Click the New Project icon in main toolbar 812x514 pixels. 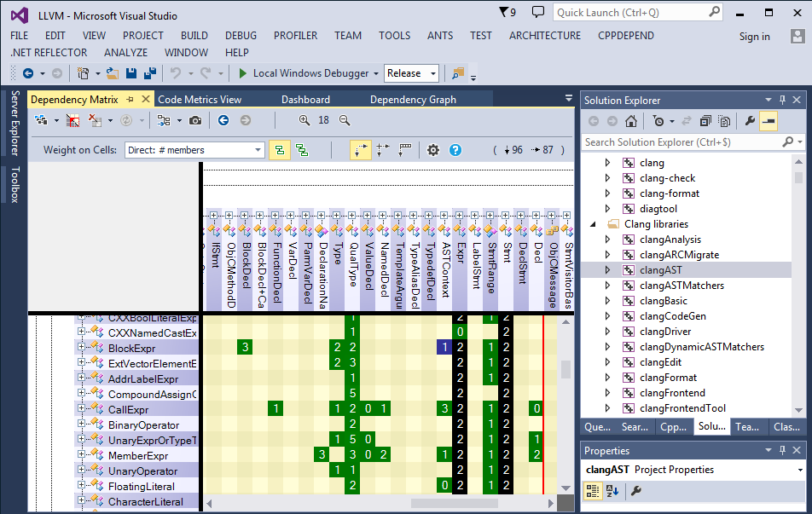(x=83, y=73)
